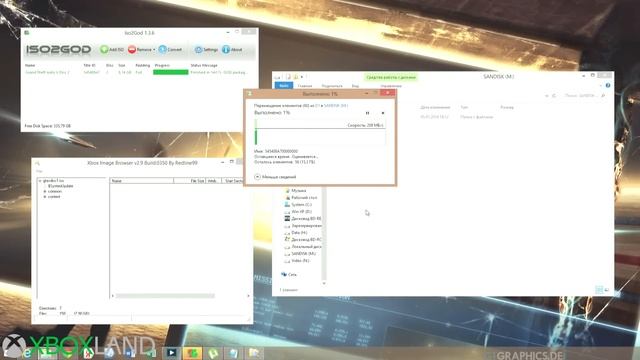Click the green conversion progress bar

coord(171,72)
